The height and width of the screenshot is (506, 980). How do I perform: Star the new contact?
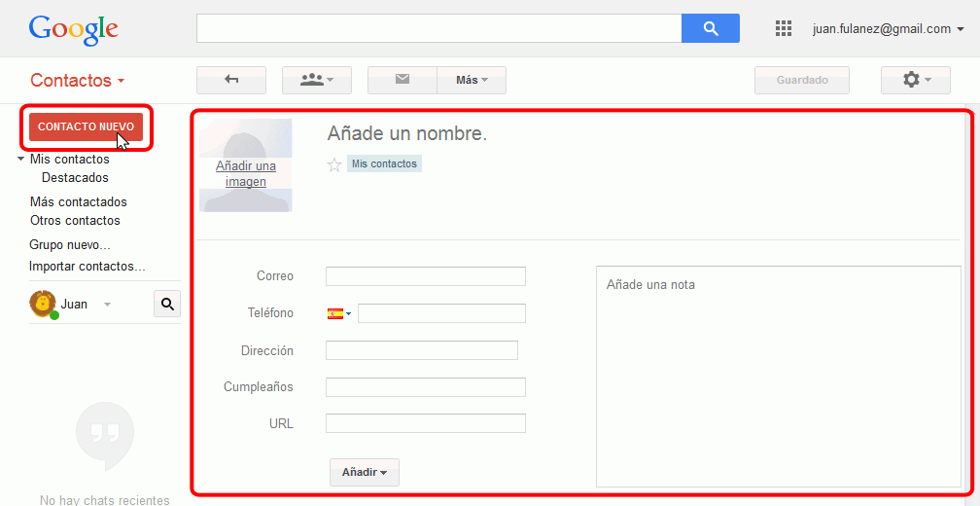pyautogui.click(x=334, y=165)
